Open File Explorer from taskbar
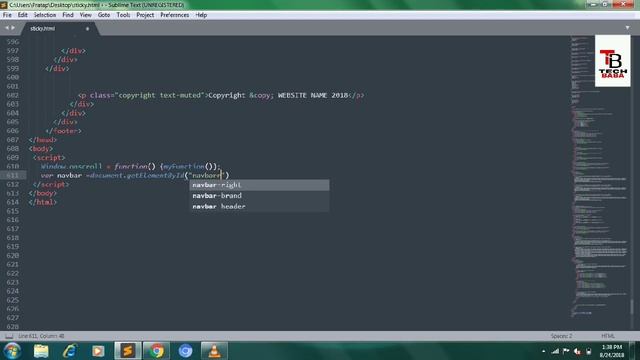 click(41, 351)
